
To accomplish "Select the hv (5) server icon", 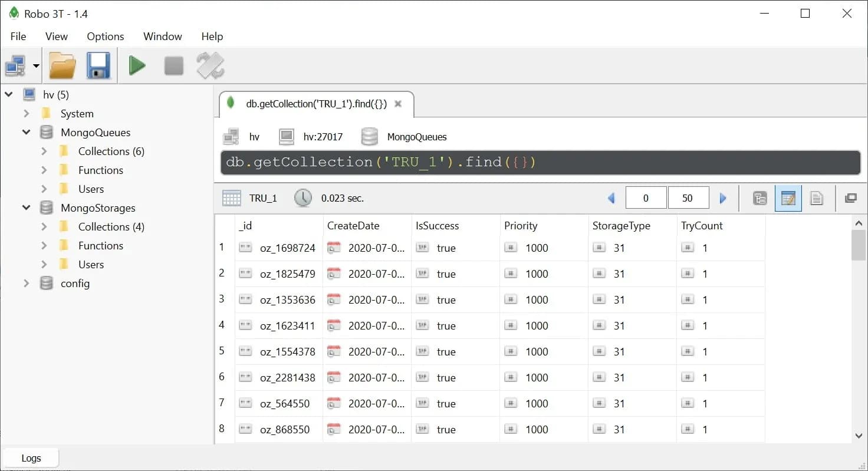I will (29, 94).
